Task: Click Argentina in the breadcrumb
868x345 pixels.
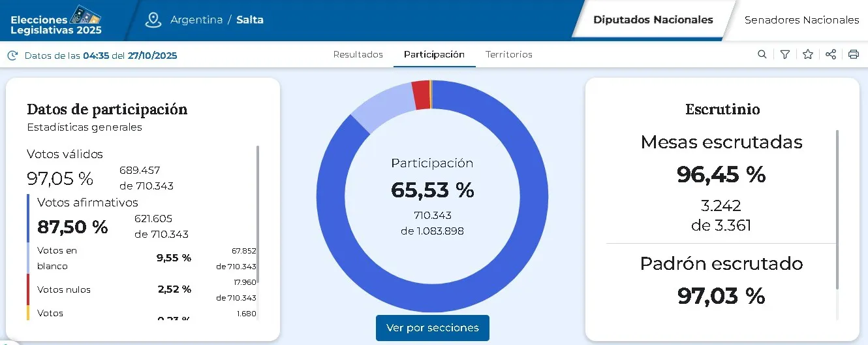Action: click(x=196, y=20)
